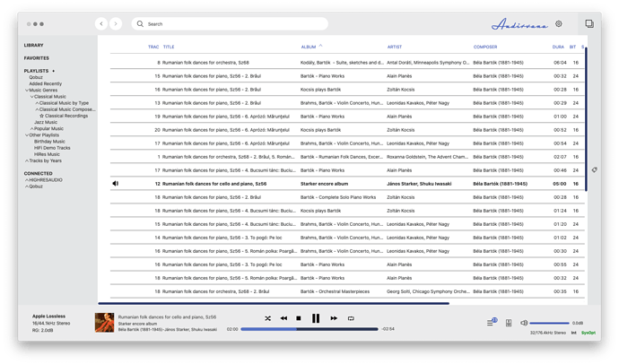Open settings with the gear icon
Screen dimensions: 619x364
click(559, 23)
